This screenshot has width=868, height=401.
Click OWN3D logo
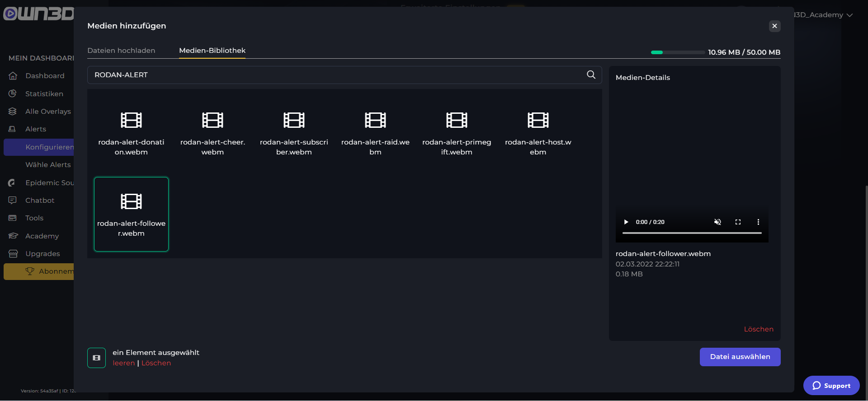click(38, 14)
